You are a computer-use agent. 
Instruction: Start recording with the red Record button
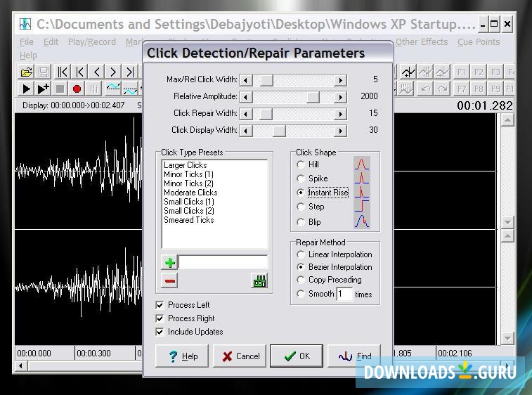point(77,89)
